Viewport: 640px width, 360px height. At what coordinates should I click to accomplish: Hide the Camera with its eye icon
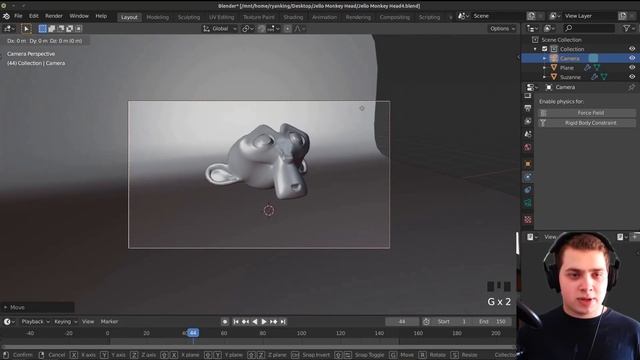[x=632, y=58]
